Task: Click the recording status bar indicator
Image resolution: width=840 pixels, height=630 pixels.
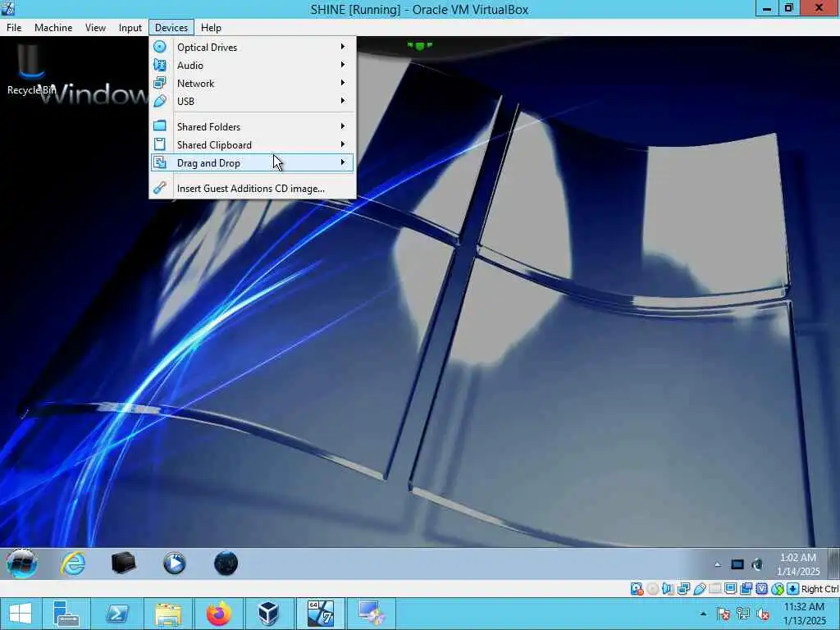Action: [x=746, y=589]
